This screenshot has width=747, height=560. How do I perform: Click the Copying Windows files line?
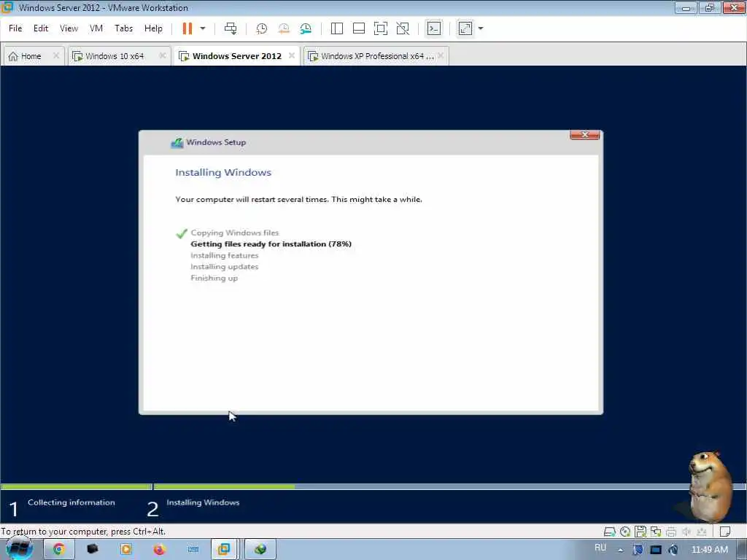234,233
